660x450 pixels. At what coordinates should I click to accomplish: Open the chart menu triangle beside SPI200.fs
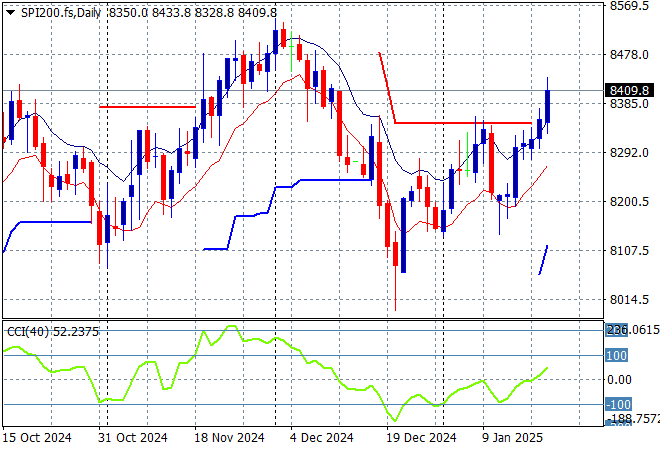(x=10, y=13)
